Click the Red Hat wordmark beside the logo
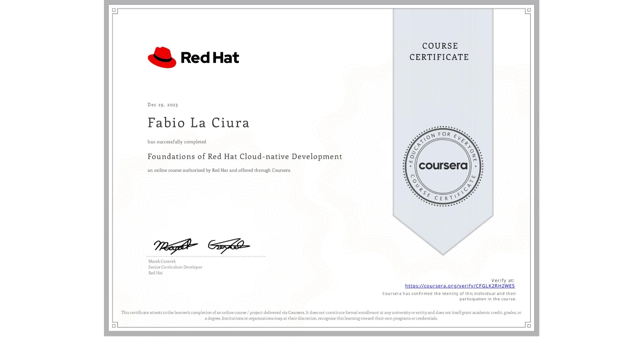The width and height of the screenshot is (644, 337). click(x=210, y=57)
